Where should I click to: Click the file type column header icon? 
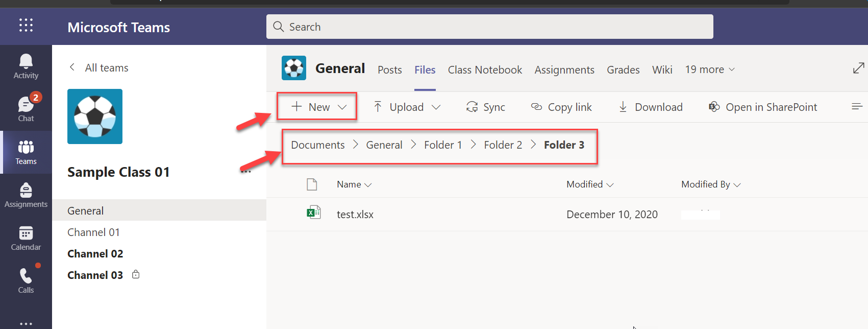tap(312, 184)
